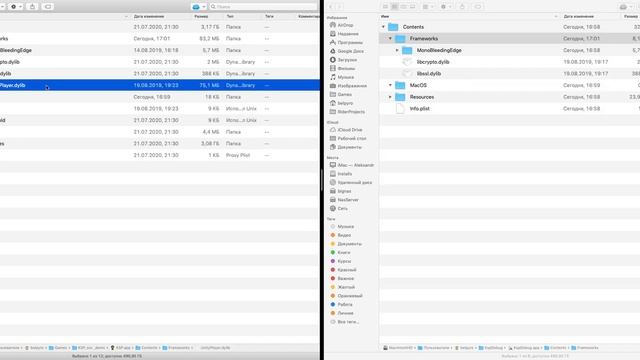Open Google Drive in the sidebar
The image size is (640, 360).
pyautogui.click(x=350, y=51)
